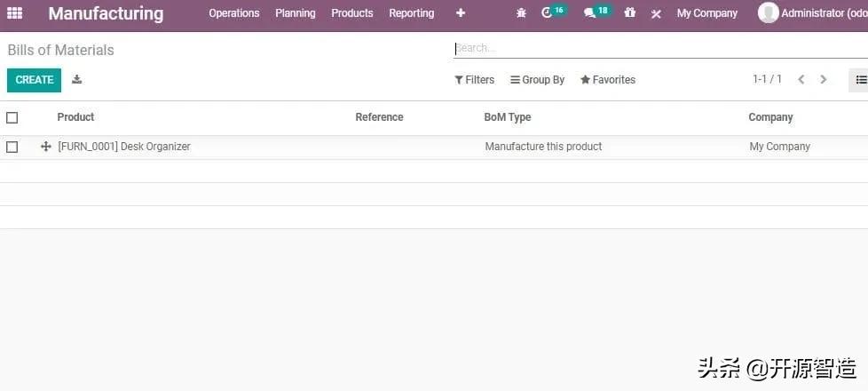The height and width of the screenshot is (391, 868).
Task: Open the conversations chat icon
Action: point(590,13)
